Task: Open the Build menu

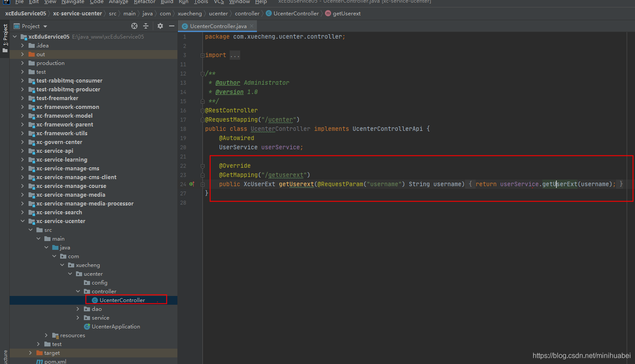Action: [x=167, y=2]
